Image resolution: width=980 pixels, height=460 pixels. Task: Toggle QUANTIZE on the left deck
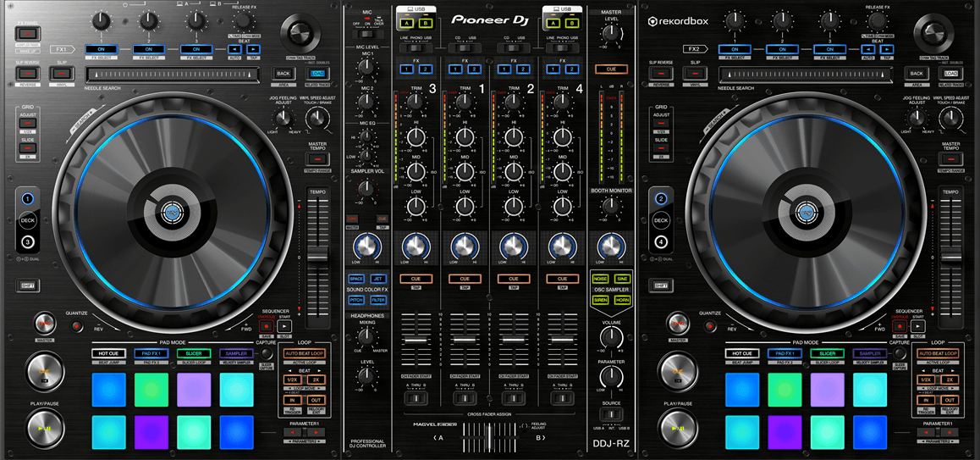77,326
